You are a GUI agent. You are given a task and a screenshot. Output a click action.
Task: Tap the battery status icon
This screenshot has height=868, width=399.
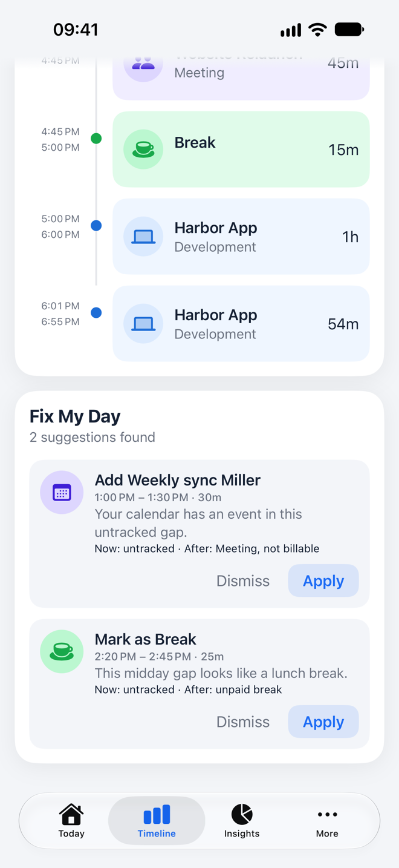[x=349, y=29]
